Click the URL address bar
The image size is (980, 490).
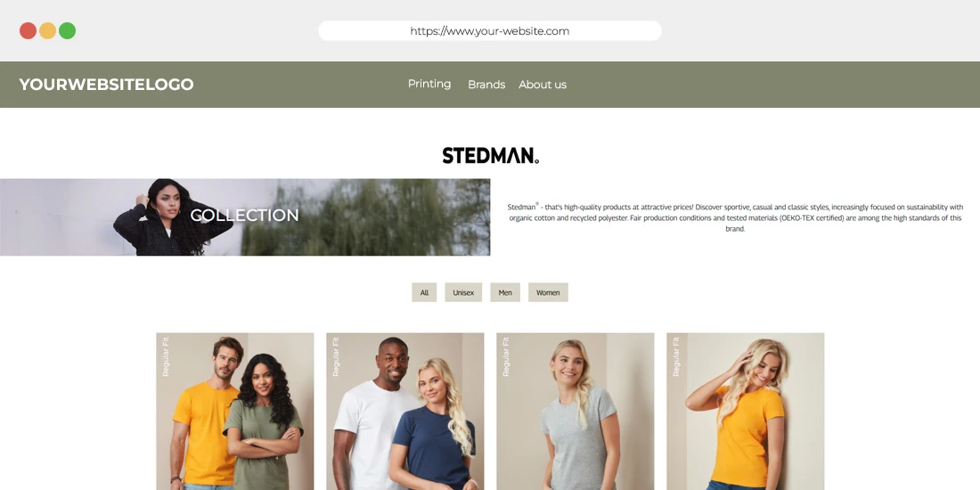[490, 30]
